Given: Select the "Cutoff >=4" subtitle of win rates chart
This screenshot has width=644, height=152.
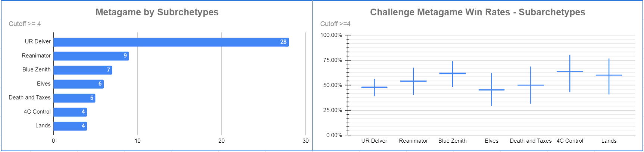Looking at the screenshot, I should tap(335, 24).
